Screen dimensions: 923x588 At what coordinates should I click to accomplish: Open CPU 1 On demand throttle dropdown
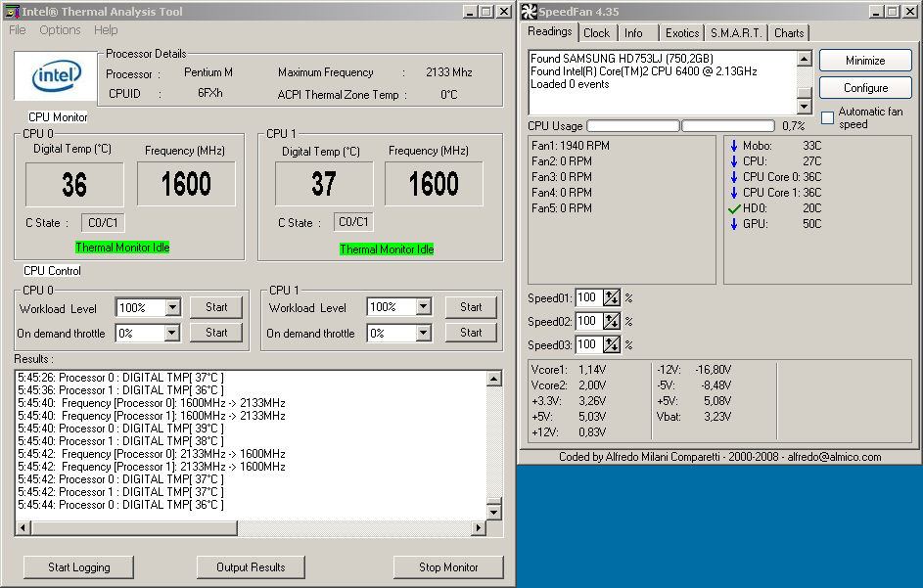point(423,334)
